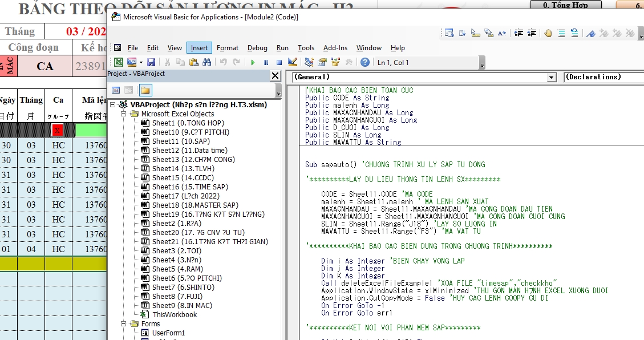Toggle Design Mode icon

coord(293,62)
